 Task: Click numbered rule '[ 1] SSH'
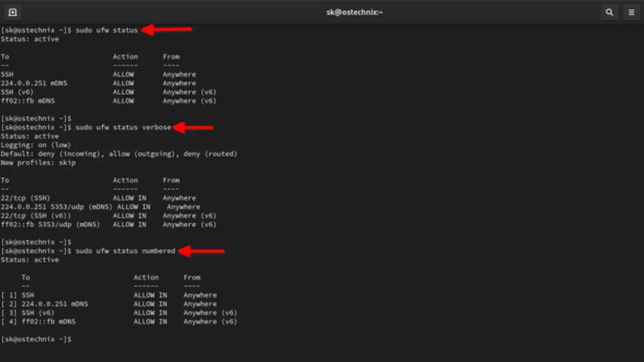coord(109,295)
